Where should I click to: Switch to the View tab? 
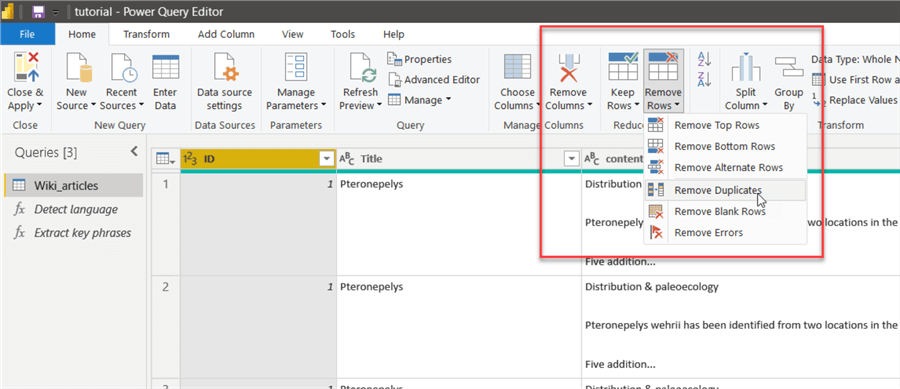click(293, 34)
